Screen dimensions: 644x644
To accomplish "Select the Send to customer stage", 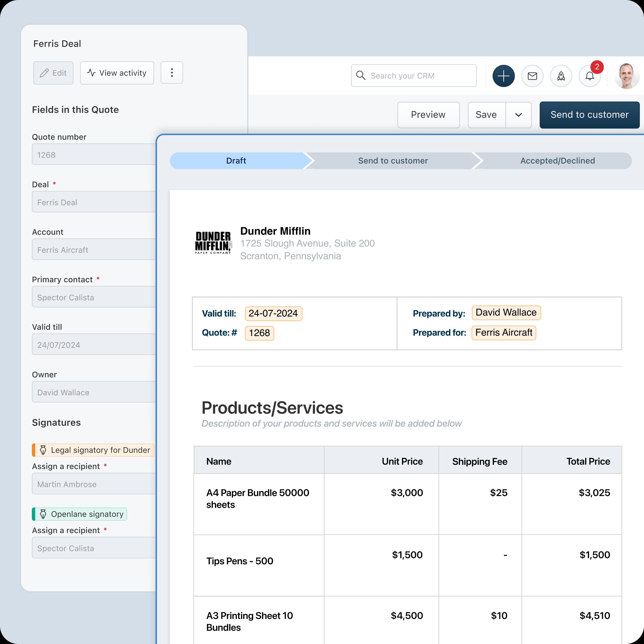I will click(x=393, y=161).
